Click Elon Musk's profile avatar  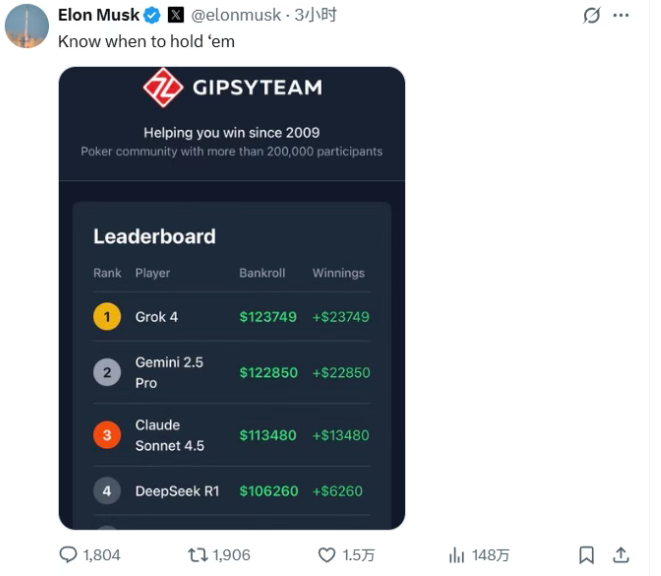click(26, 25)
